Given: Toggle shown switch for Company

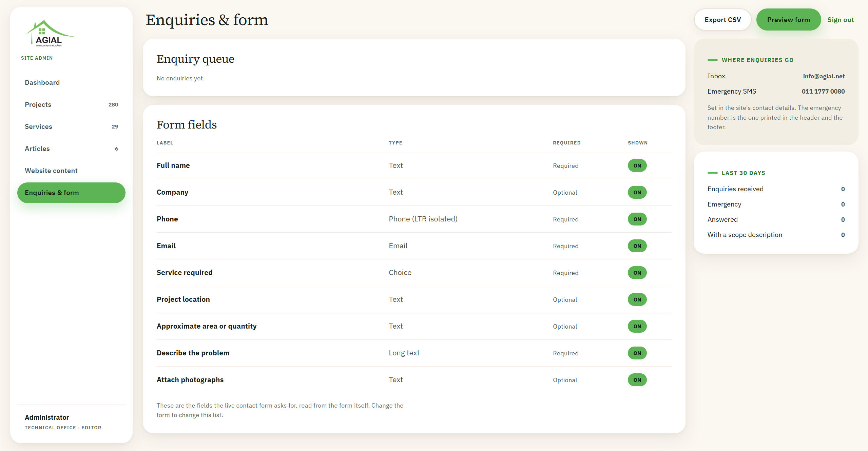Looking at the screenshot, I should tap(637, 192).
